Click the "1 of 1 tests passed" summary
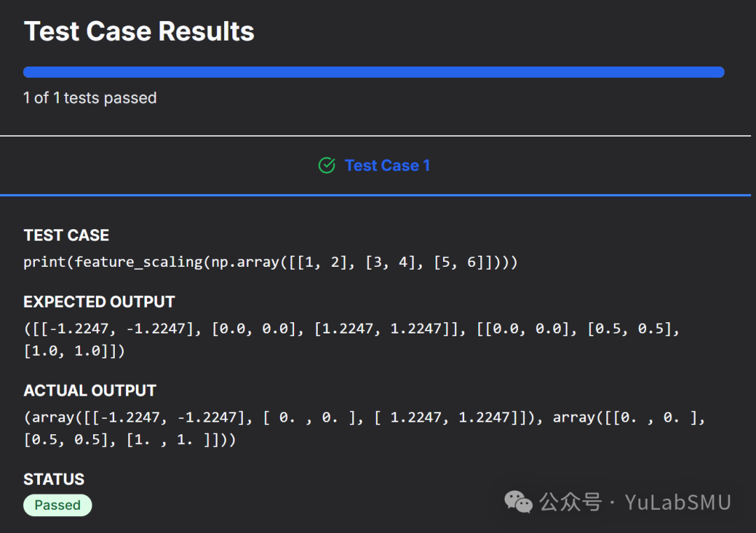The width and height of the screenshot is (756, 533). 90,98
